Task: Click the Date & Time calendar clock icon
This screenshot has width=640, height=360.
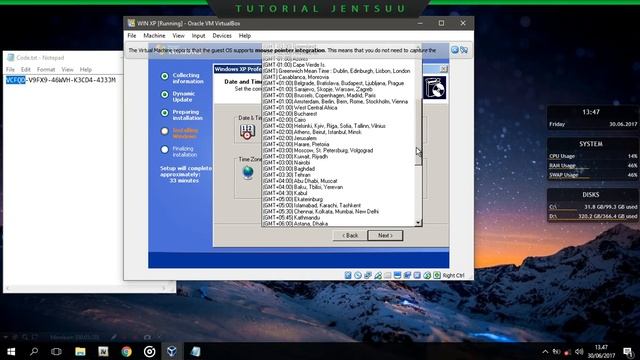Action: click(247, 132)
